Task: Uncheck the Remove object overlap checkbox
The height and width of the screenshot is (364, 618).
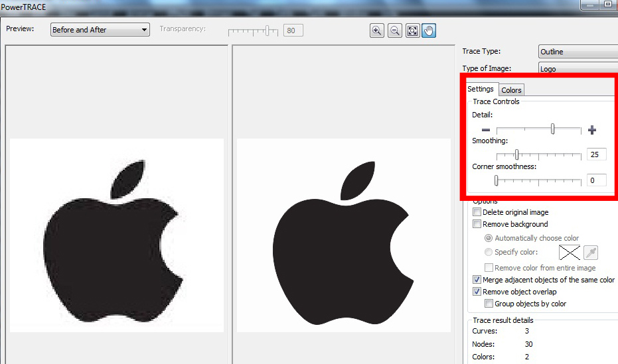Action: pos(477,292)
